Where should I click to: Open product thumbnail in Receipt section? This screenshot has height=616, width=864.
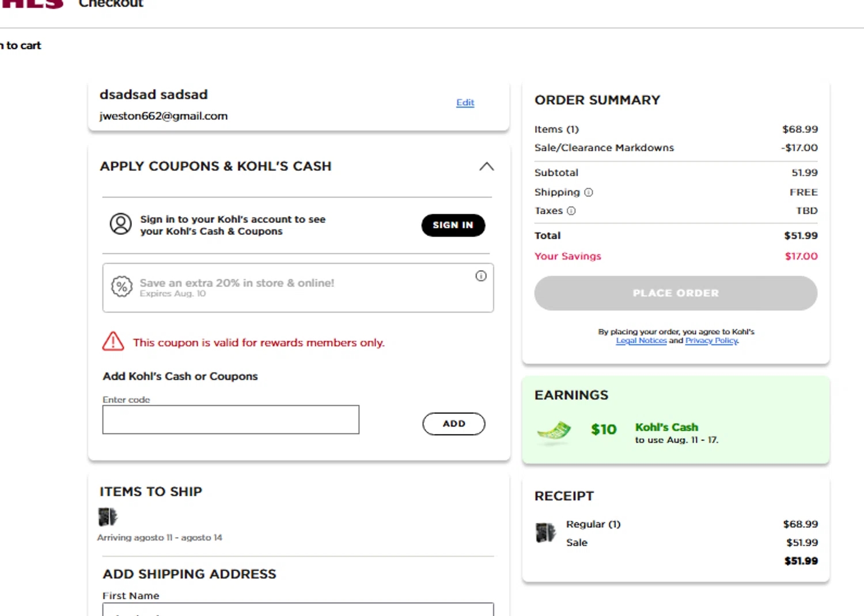[x=545, y=533]
